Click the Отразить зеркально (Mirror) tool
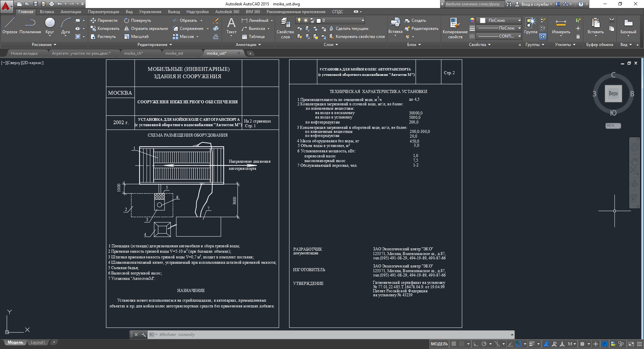 [x=146, y=29]
